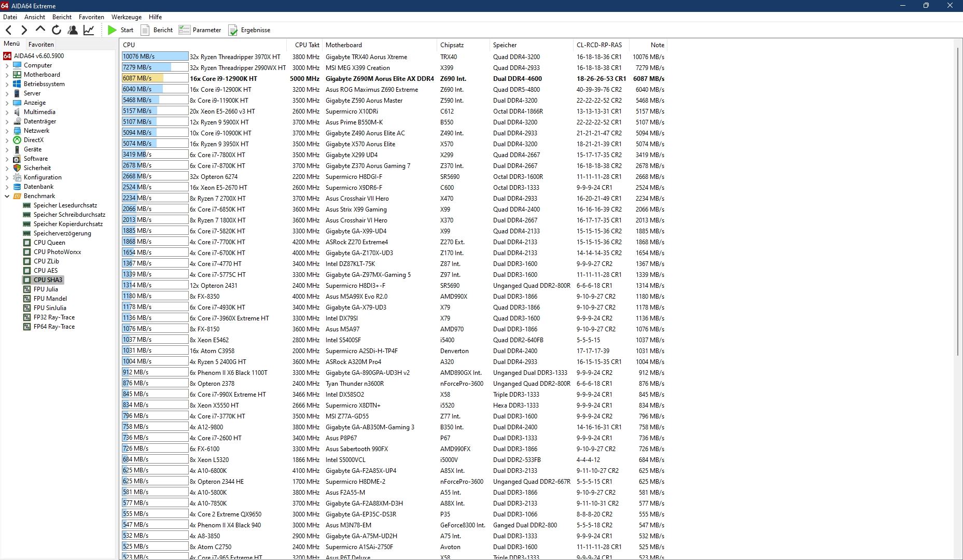Click the DirectX Xbox icon

(x=17, y=140)
